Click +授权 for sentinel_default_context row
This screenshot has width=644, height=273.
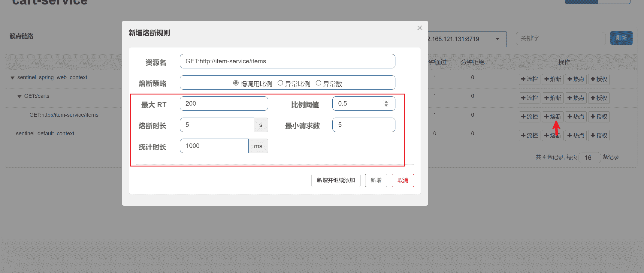tap(599, 136)
